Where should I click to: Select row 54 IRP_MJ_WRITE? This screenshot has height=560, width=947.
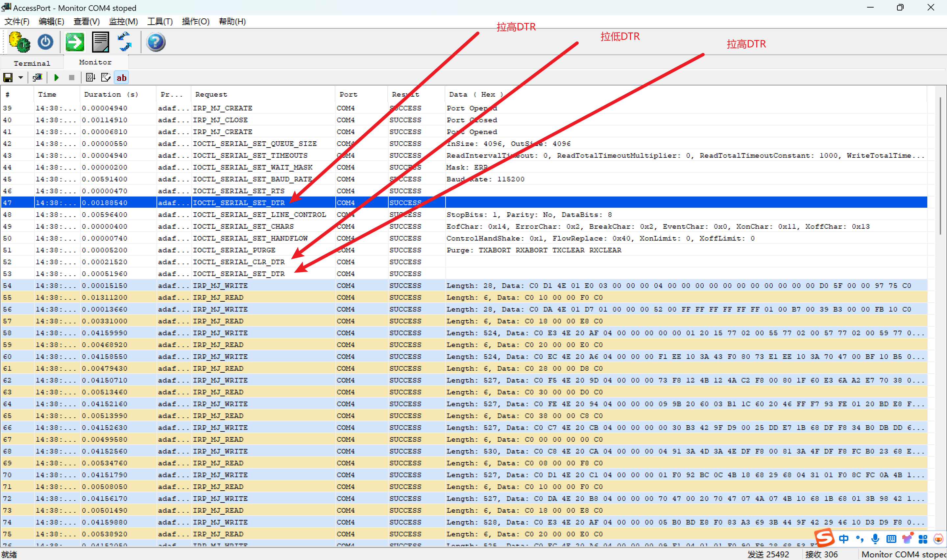(464, 286)
